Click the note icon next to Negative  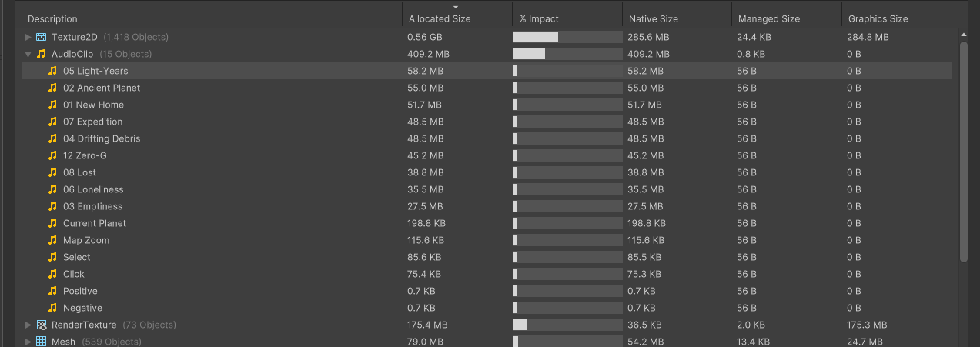click(52, 308)
